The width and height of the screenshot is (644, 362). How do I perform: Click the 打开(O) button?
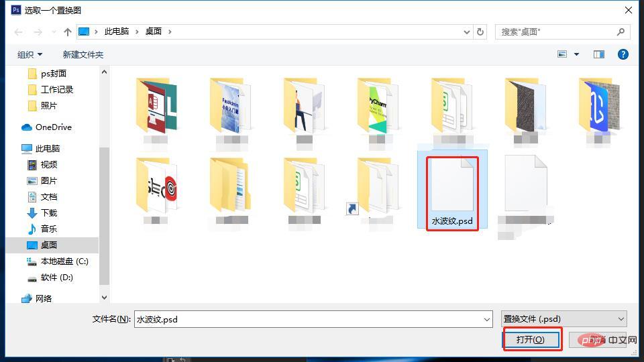pos(531,339)
